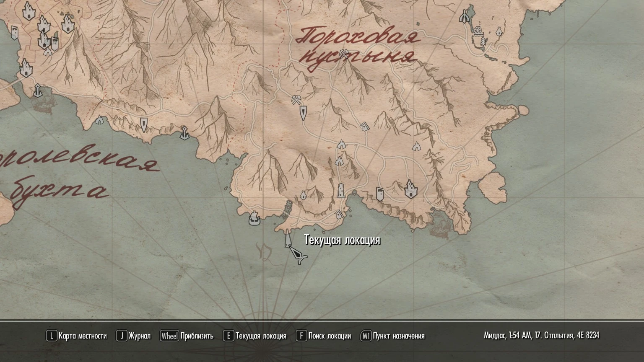Click the Текущая локация map tooltip label
This screenshot has height=362, width=644.
342,240
